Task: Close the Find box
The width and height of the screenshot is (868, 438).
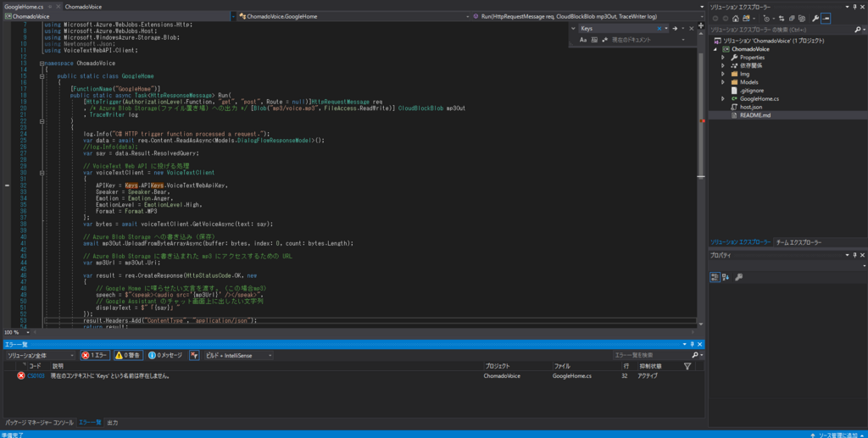Action: [692, 28]
